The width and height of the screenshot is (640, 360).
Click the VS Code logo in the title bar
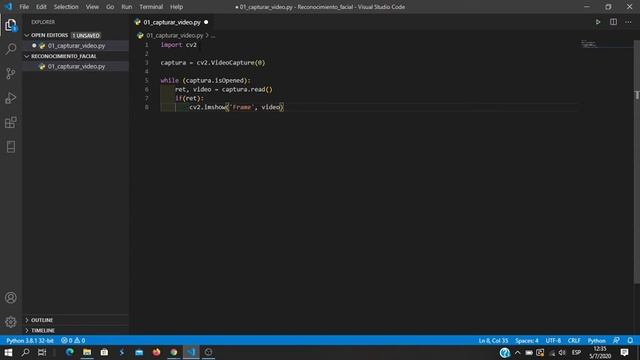(x=8, y=7)
